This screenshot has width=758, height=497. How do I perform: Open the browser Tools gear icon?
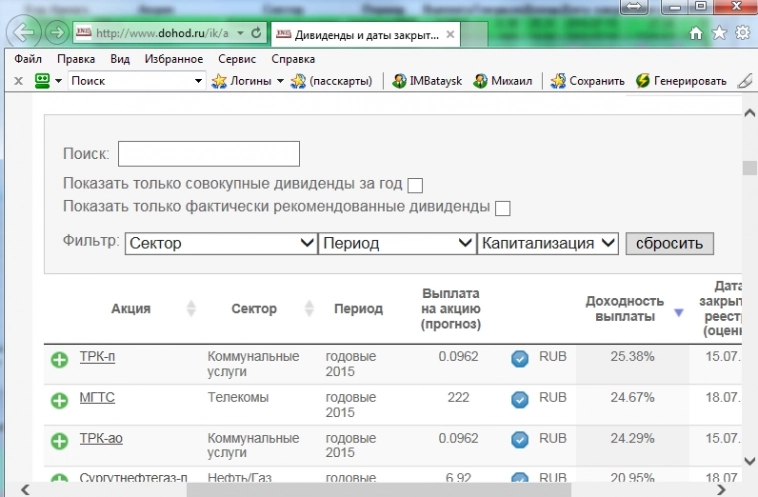pyautogui.click(x=742, y=33)
